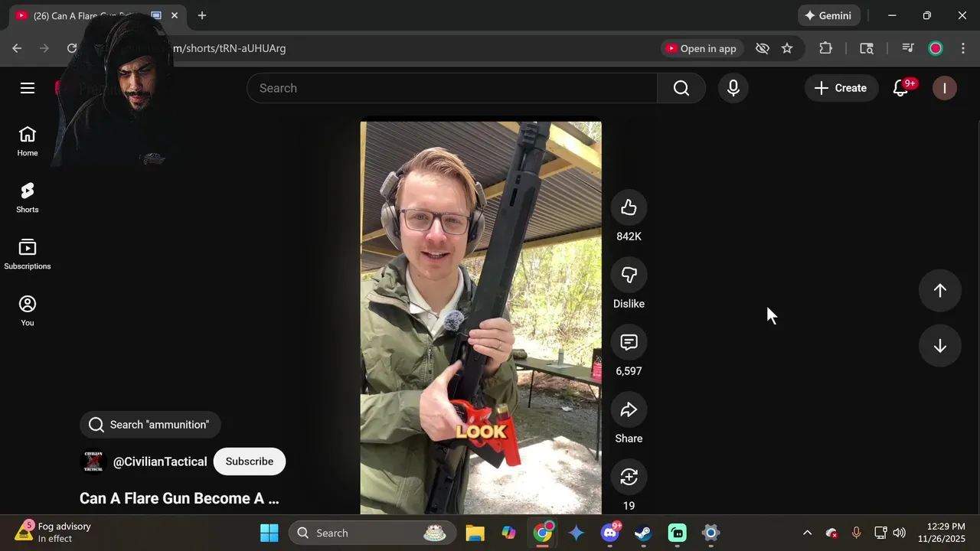Open Discord from the taskbar

coord(610,533)
